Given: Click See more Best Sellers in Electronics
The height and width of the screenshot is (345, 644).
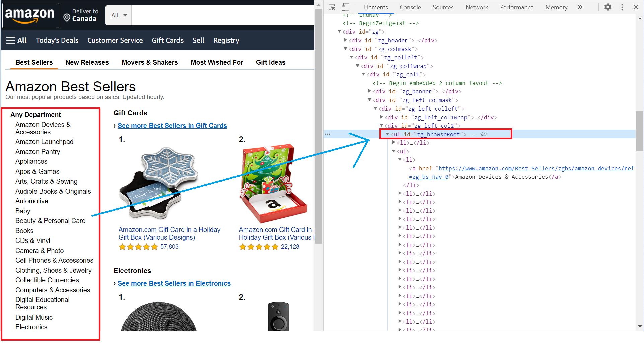Looking at the screenshot, I should pyautogui.click(x=174, y=283).
